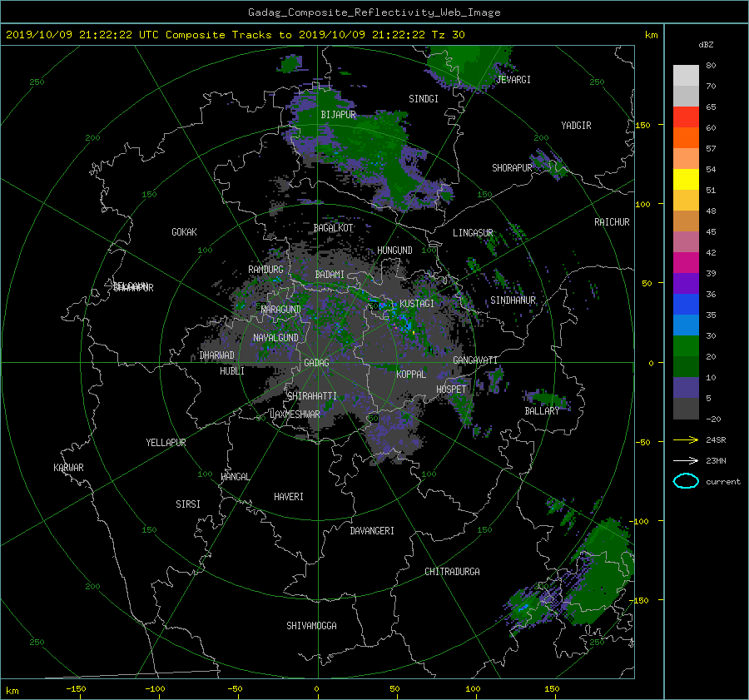
Task: Select the bright green 30-20 dBZ swatch
Action: tap(686, 345)
